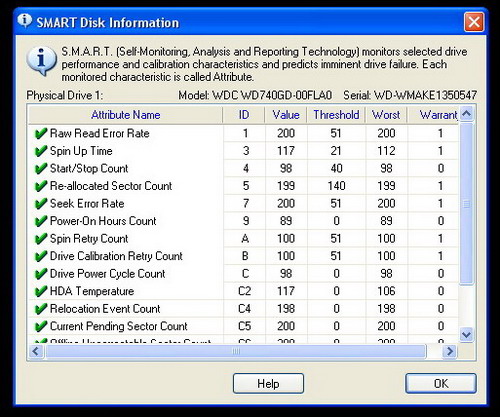Sort table by ID column header
This screenshot has width=500, height=417.
click(x=244, y=115)
